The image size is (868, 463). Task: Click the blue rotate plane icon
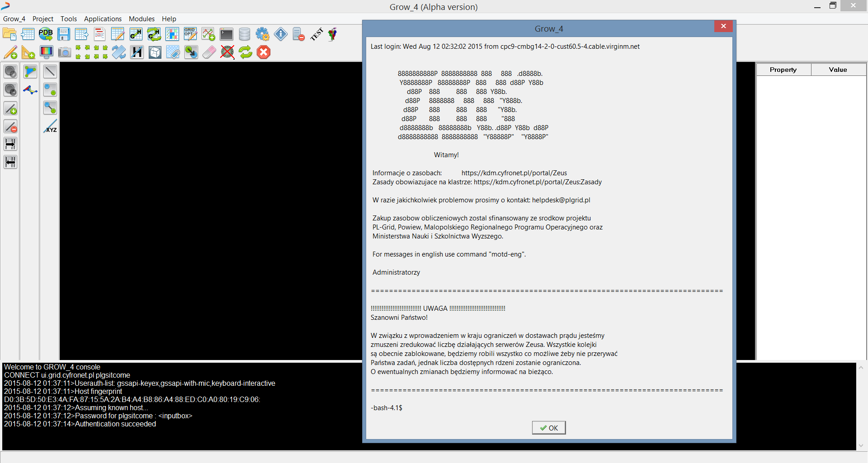tap(119, 52)
